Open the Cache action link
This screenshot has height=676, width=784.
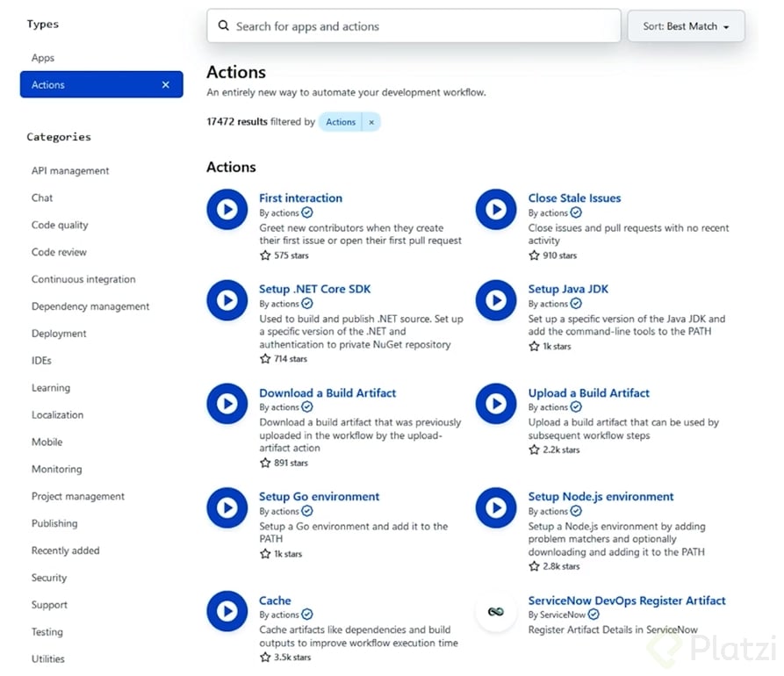point(275,600)
